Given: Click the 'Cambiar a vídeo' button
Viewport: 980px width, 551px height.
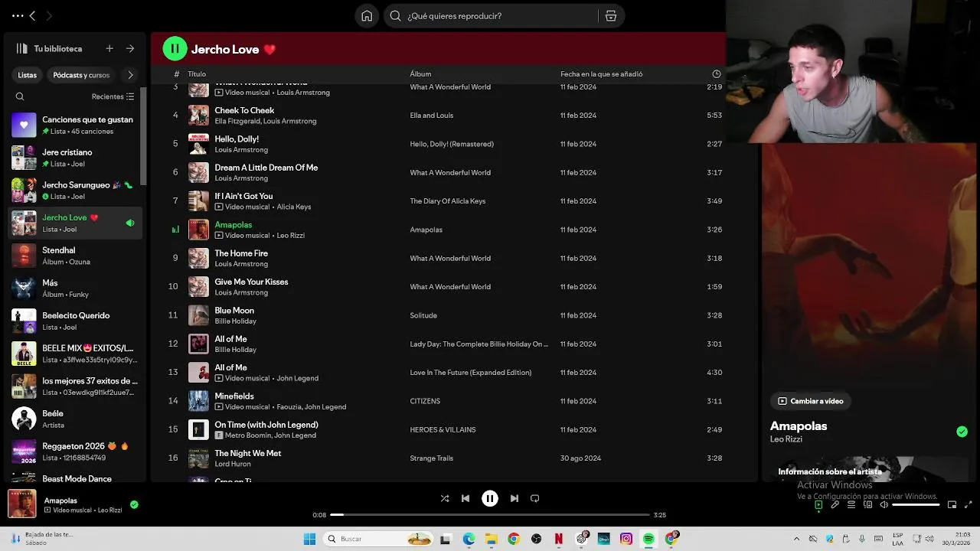Looking at the screenshot, I should pos(812,401).
